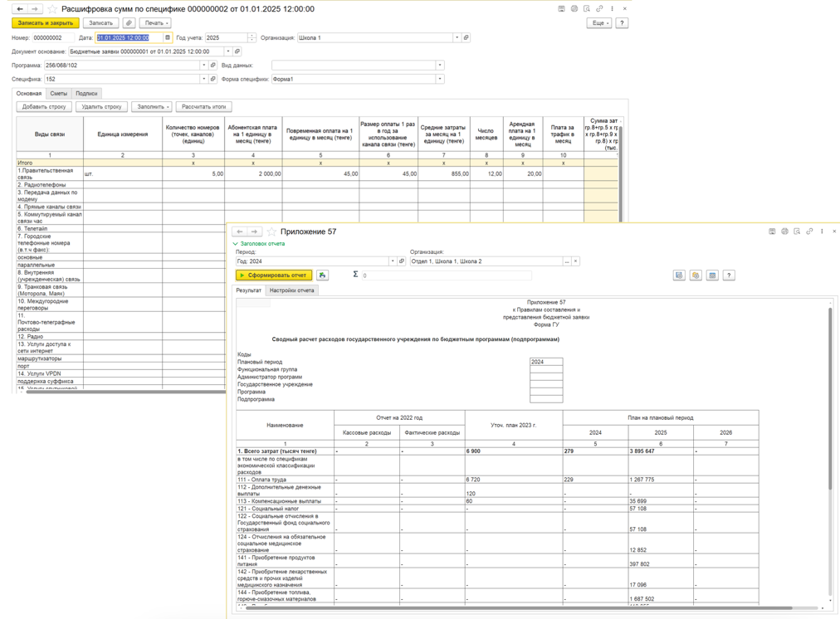Open the Период selection form in Приложение 57
The height and width of the screenshot is (619, 840).
[x=402, y=261]
